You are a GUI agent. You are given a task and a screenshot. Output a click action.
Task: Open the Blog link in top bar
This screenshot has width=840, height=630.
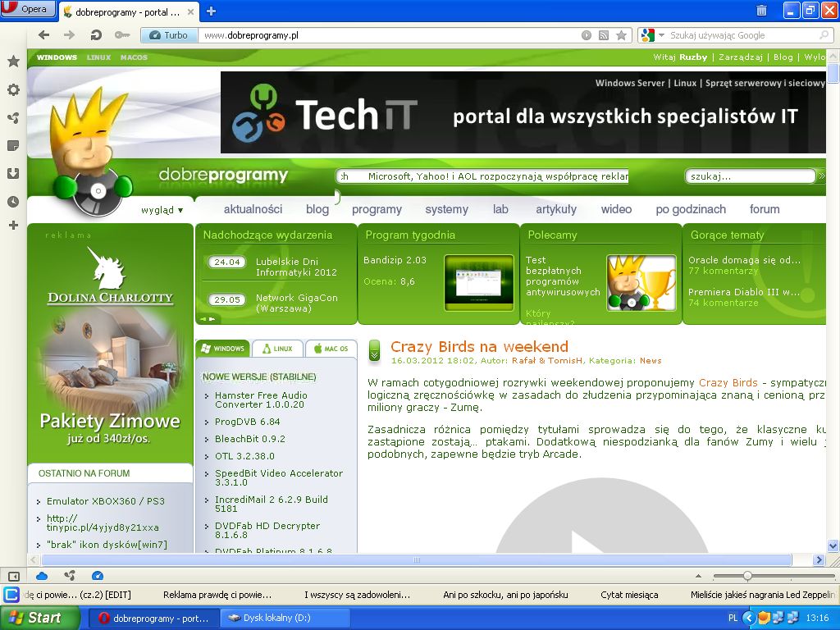(x=783, y=57)
